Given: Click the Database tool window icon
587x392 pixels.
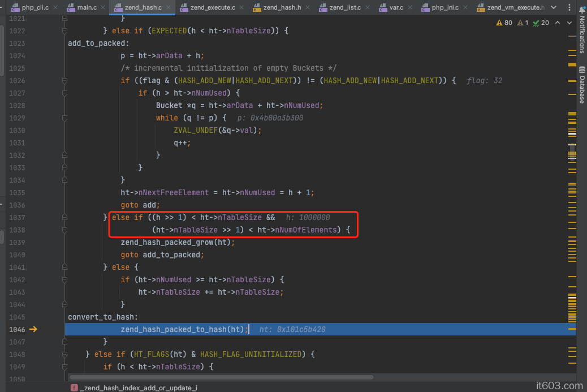Looking at the screenshot, I should (x=581, y=85).
